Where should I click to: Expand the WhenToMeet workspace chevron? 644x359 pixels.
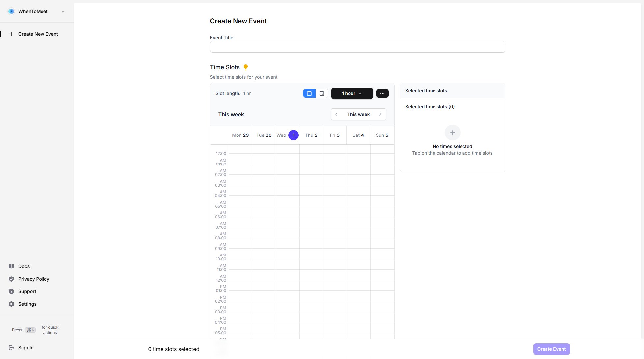[x=63, y=11]
